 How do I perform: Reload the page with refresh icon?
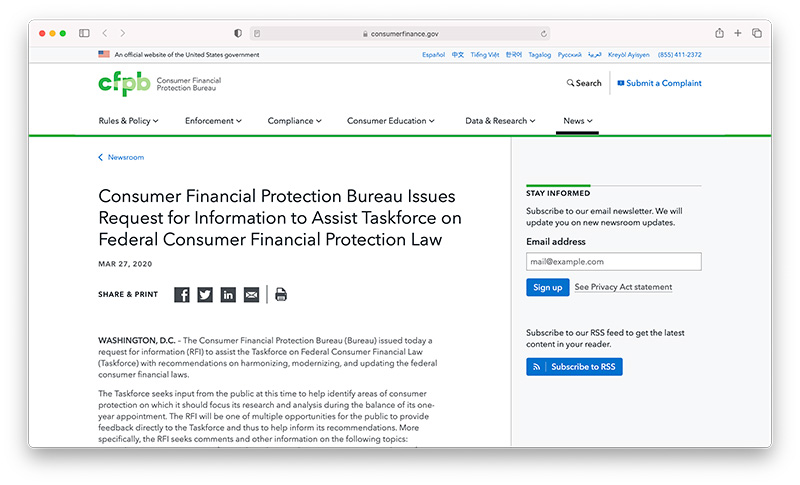pyautogui.click(x=544, y=33)
